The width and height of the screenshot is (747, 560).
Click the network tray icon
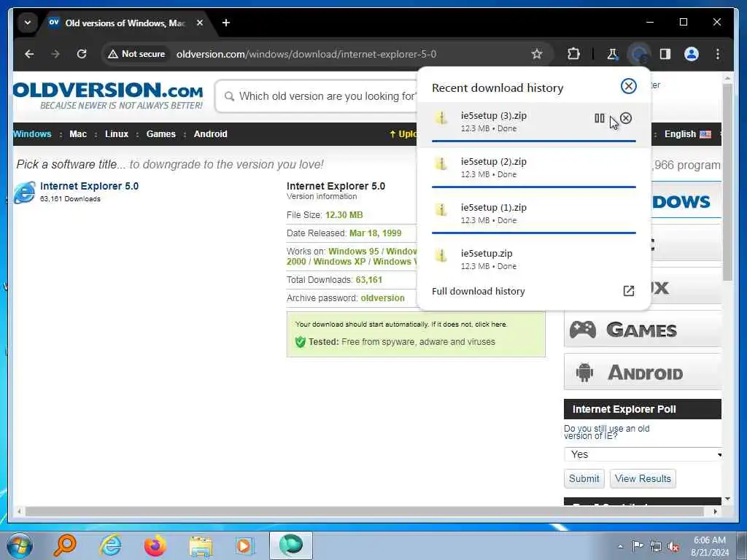(656, 547)
